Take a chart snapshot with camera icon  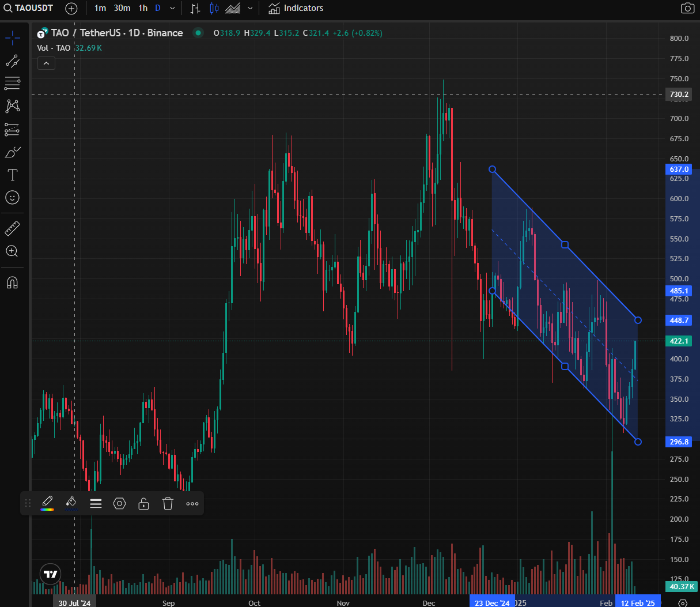(687, 8)
